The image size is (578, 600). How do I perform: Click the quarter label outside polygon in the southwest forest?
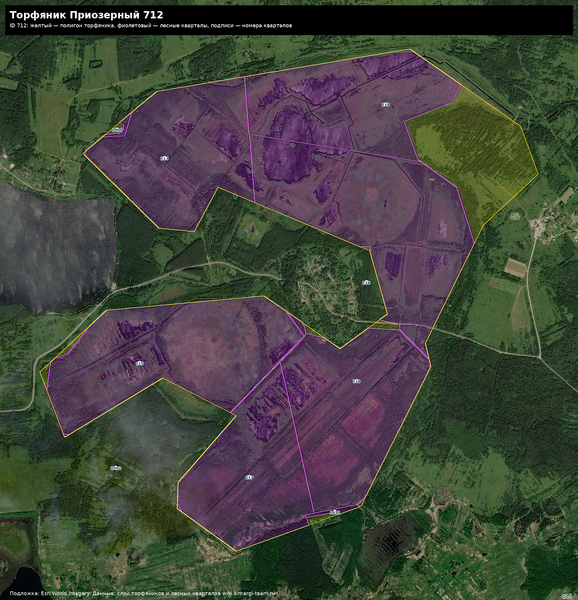(x=116, y=468)
